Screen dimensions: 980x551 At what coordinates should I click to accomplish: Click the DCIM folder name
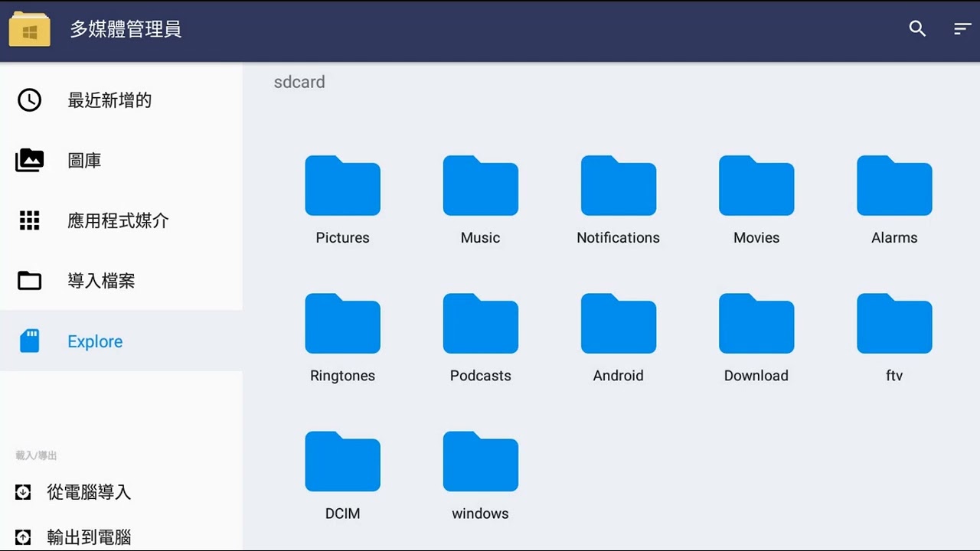[342, 514]
